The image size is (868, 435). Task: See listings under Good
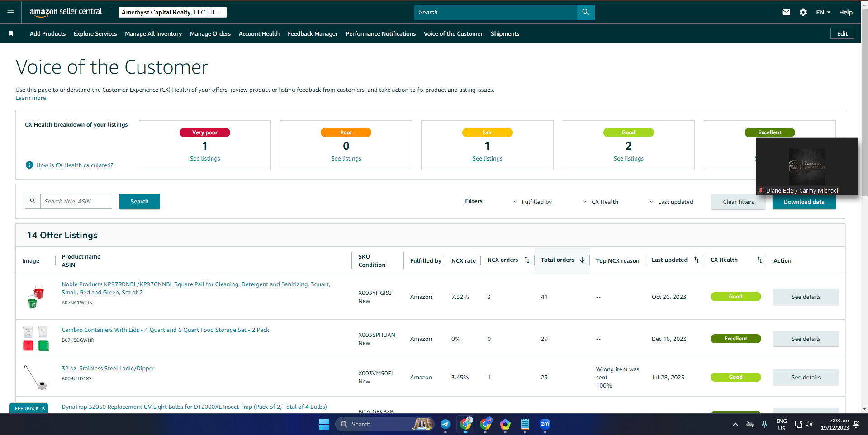(x=628, y=159)
